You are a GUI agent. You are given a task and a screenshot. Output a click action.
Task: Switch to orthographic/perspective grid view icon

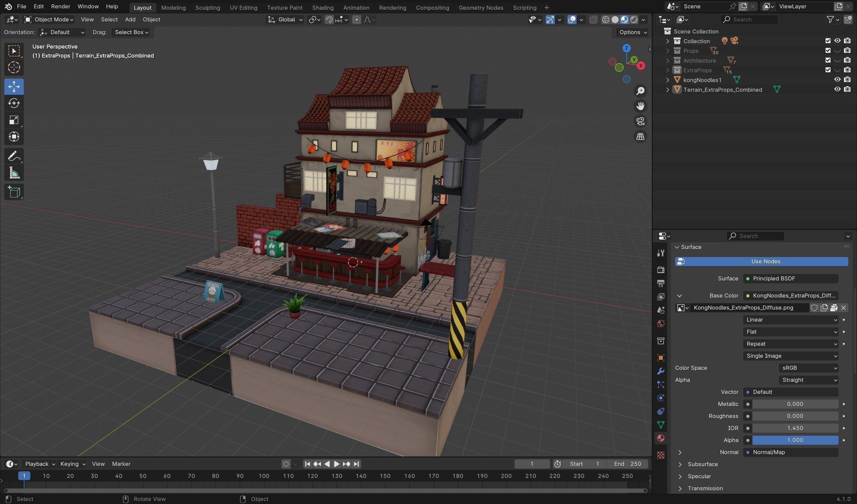[640, 137]
